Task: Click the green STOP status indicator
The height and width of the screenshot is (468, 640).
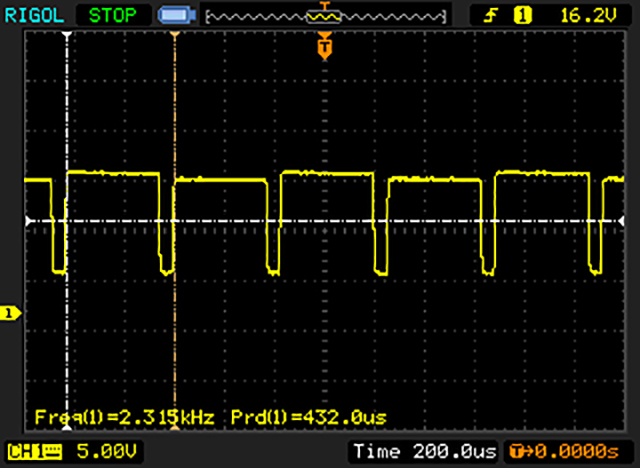Action: [113, 16]
